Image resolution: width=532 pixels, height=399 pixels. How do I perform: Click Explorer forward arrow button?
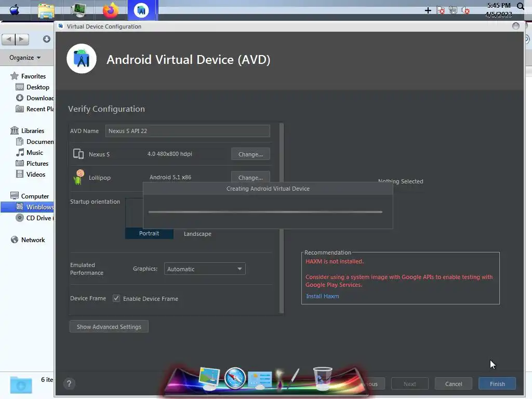pos(22,39)
